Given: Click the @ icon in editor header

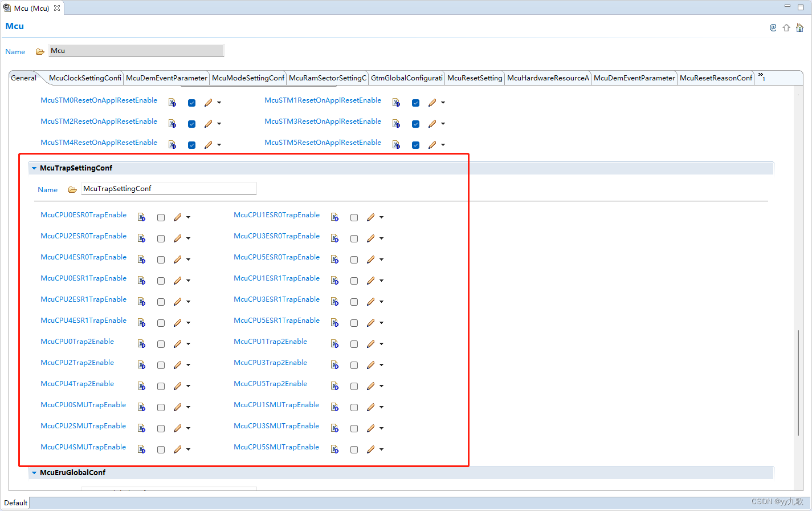Looking at the screenshot, I should (773, 27).
